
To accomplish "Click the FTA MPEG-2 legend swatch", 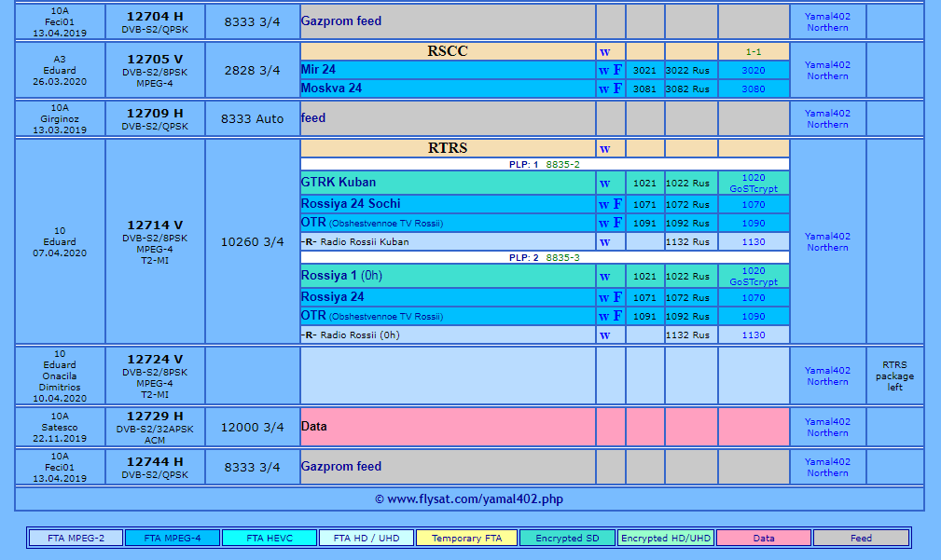I will [76, 538].
